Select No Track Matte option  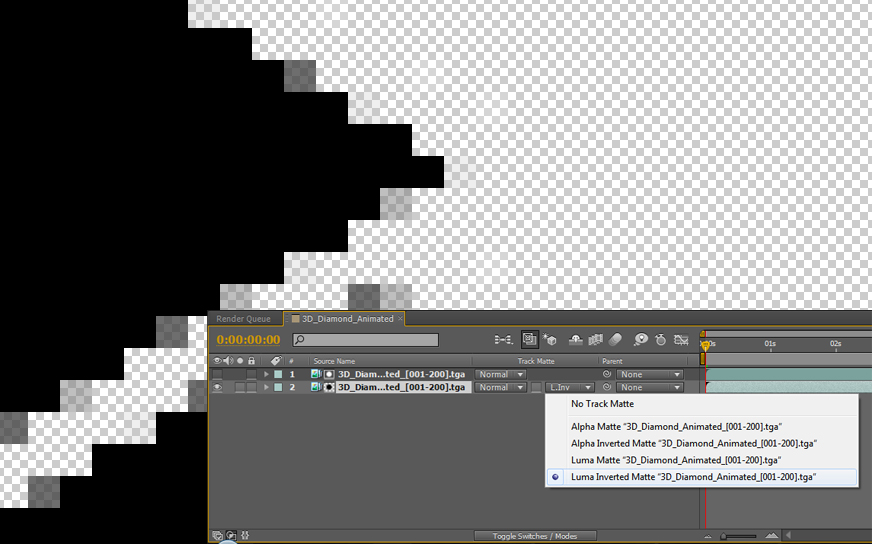tap(602, 404)
